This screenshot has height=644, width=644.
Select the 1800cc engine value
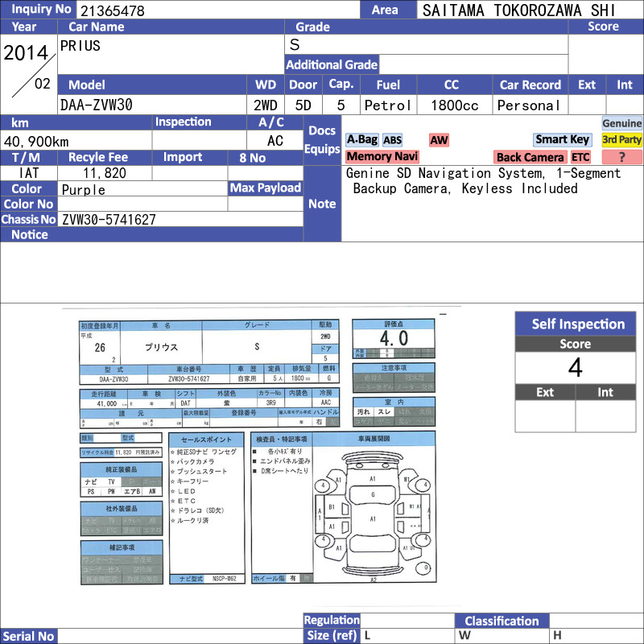point(455,105)
